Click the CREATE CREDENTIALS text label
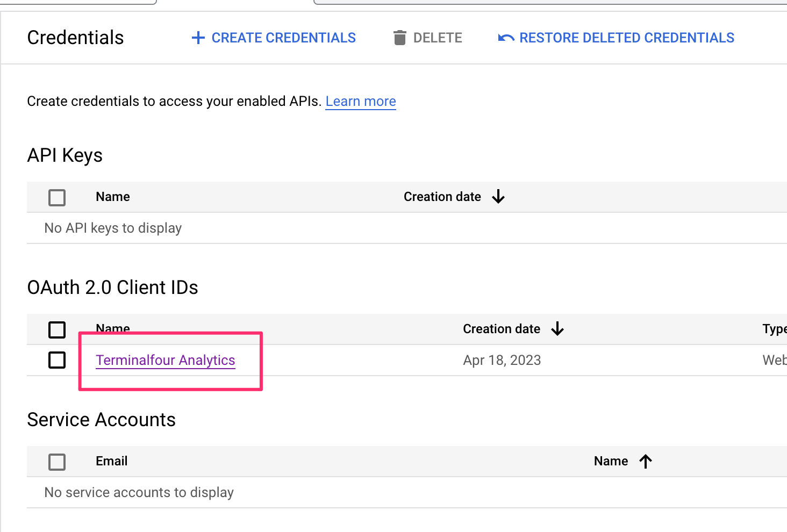 tap(283, 38)
